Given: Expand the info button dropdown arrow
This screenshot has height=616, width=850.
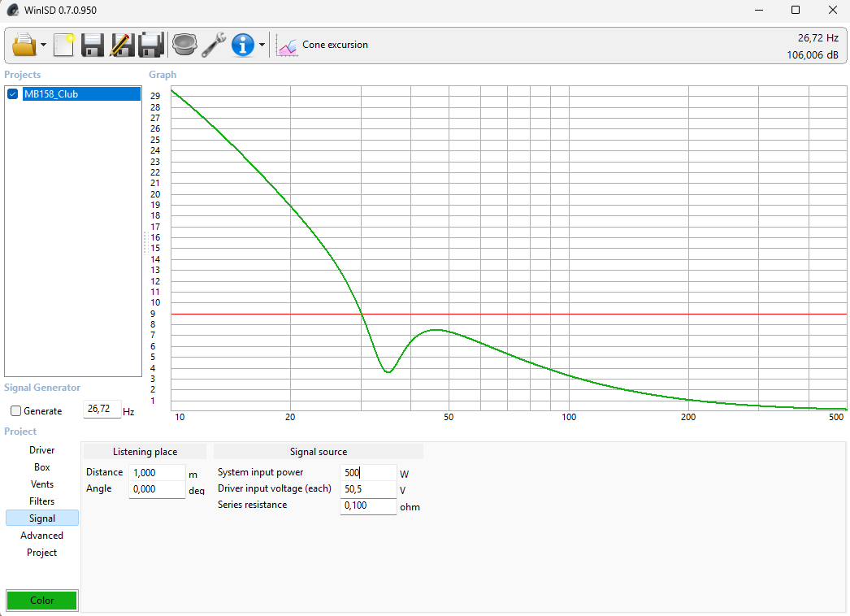Looking at the screenshot, I should 262,45.
